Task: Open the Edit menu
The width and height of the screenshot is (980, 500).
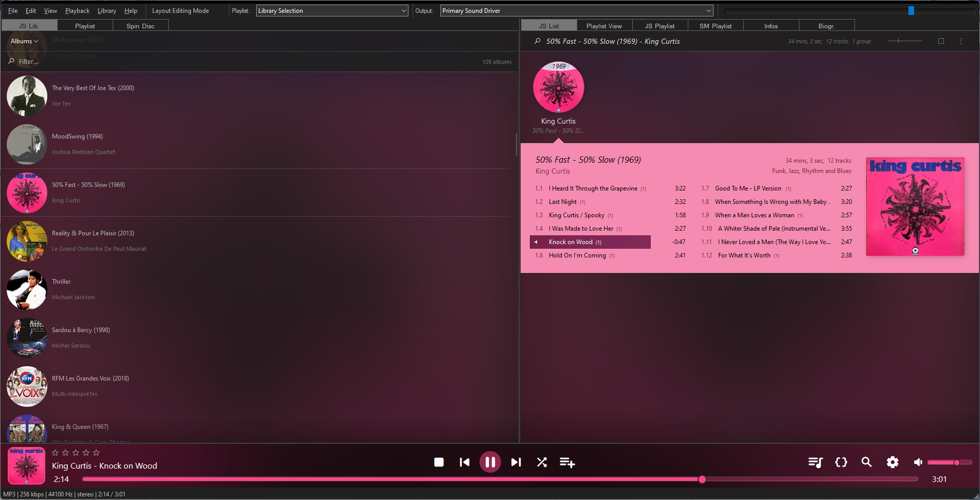Action: click(x=31, y=10)
